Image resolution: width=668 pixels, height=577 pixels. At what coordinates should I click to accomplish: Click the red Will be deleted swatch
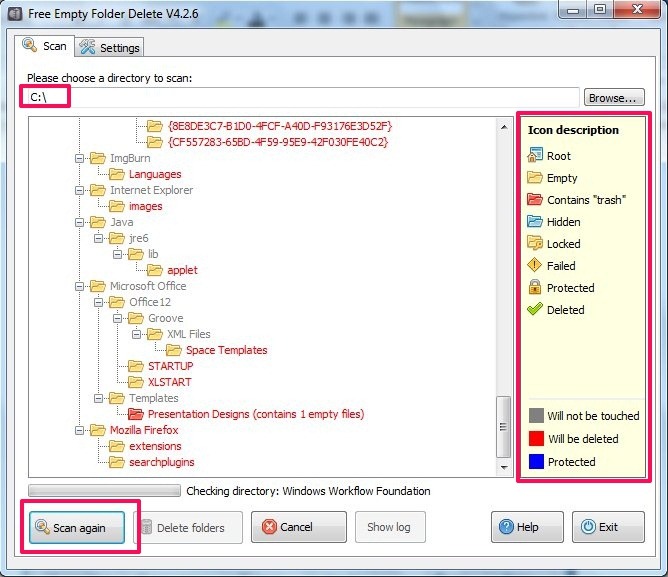(x=536, y=438)
